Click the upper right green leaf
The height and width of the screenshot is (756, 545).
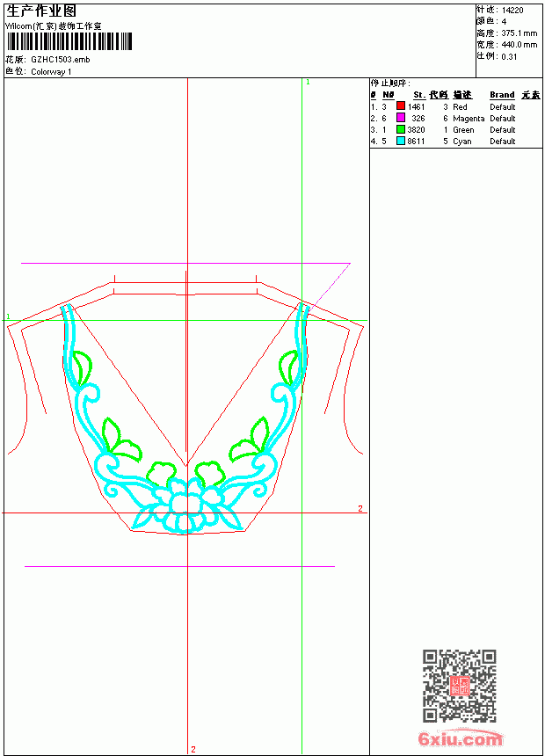tap(288, 367)
